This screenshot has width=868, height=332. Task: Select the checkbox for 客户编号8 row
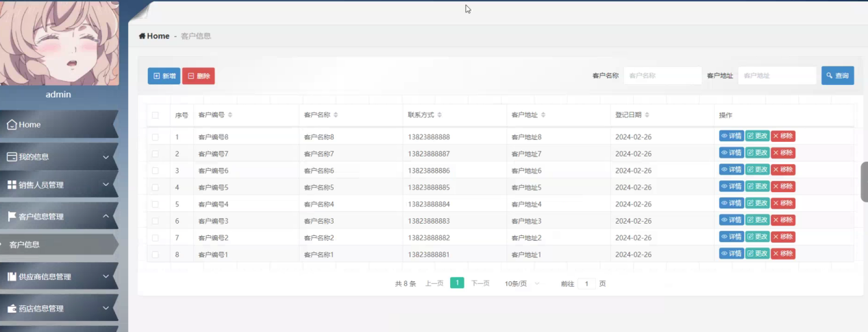point(156,137)
